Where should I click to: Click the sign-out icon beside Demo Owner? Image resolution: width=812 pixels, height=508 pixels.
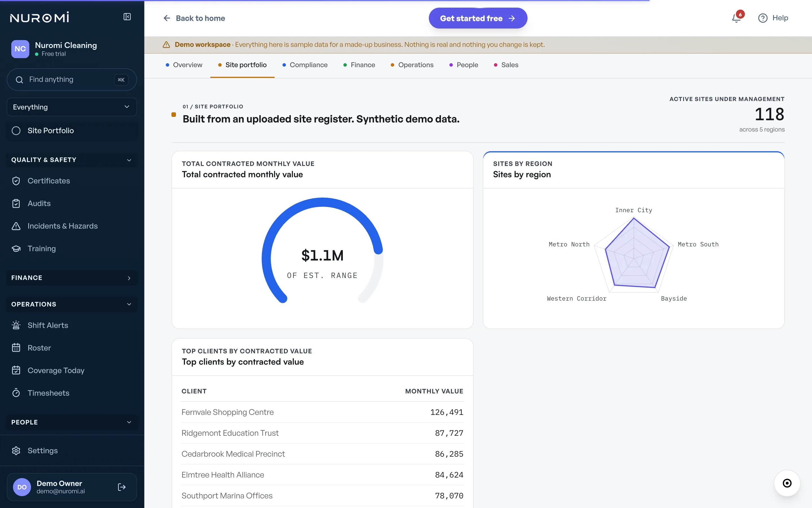122,487
